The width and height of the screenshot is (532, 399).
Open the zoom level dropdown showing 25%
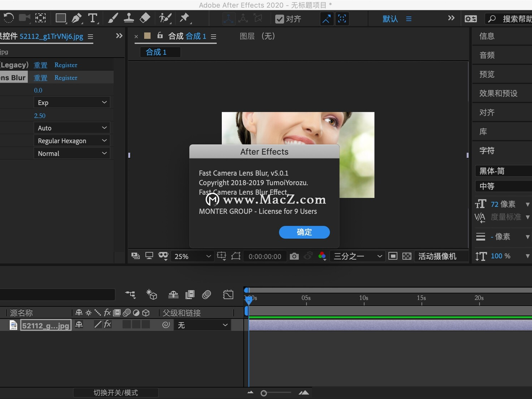tap(192, 256)
